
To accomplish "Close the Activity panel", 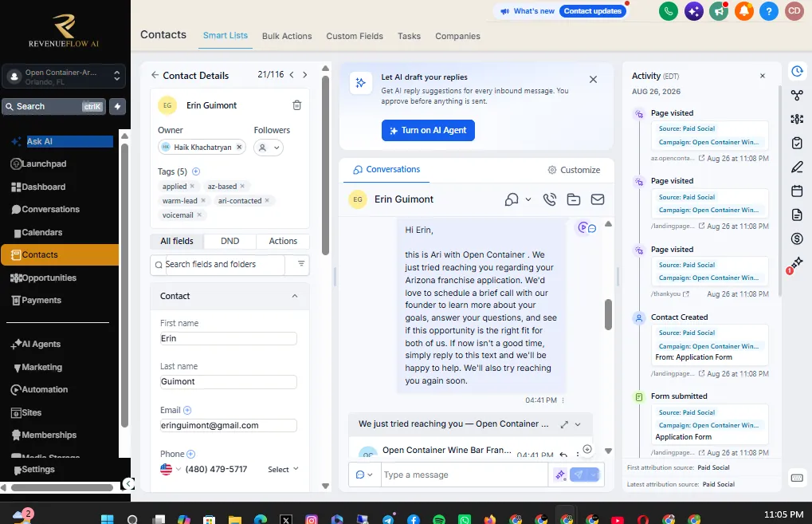I will coord(763,76).
